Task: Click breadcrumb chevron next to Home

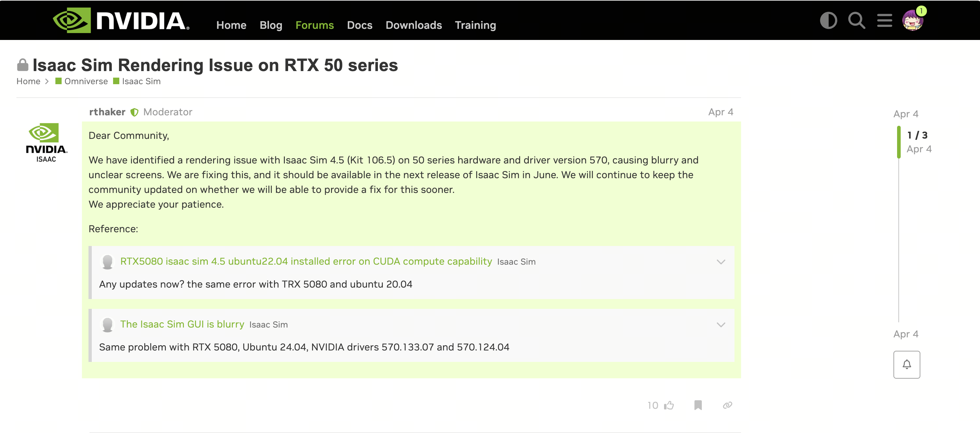Action: (47, 81)
